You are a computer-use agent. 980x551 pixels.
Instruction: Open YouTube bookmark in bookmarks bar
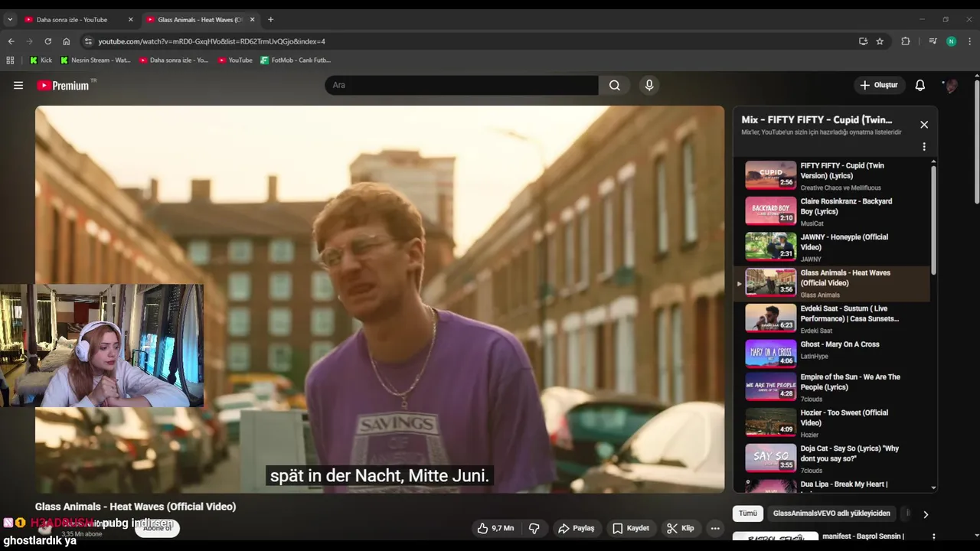tap(235, 60)
